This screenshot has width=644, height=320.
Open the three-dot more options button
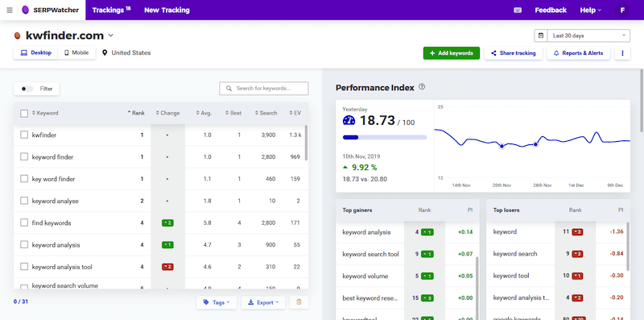(622, 53)
